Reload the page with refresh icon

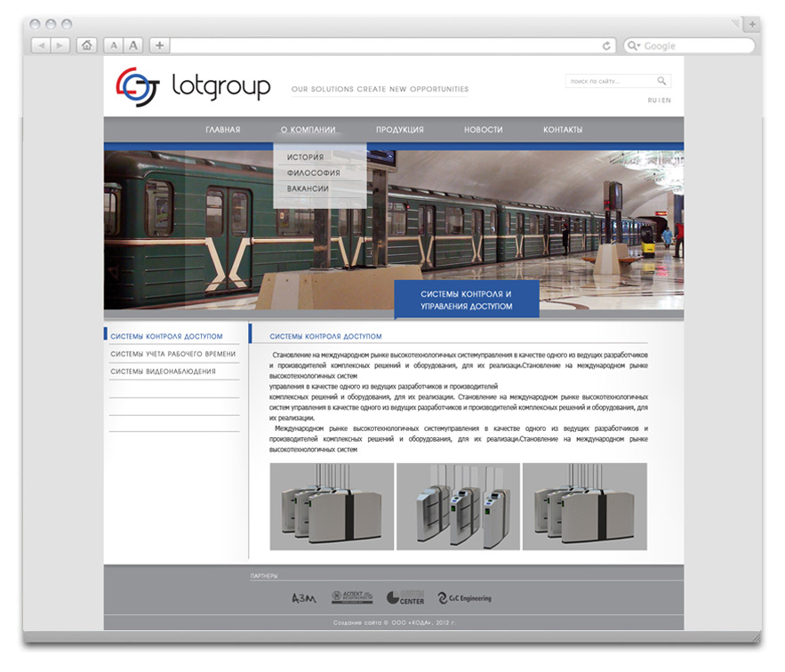click(606, 46)
